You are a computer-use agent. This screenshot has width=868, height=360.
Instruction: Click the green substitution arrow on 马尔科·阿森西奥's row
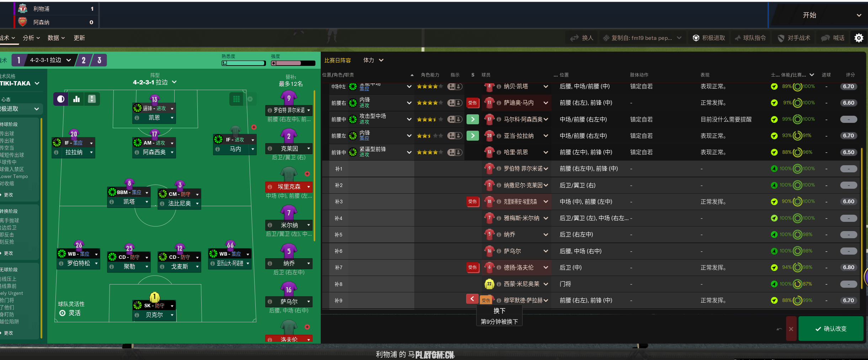[x=472, y=119]
